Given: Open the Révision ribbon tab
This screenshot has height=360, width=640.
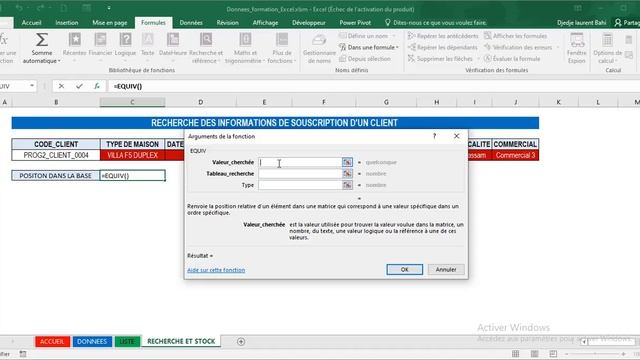Looking at the screenshot, I should click(227, 23).
